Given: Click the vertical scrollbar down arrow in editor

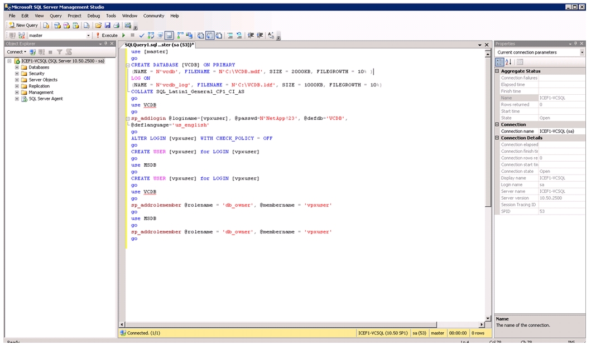Looking at the screenshot, I should click(x=488, y=318).
